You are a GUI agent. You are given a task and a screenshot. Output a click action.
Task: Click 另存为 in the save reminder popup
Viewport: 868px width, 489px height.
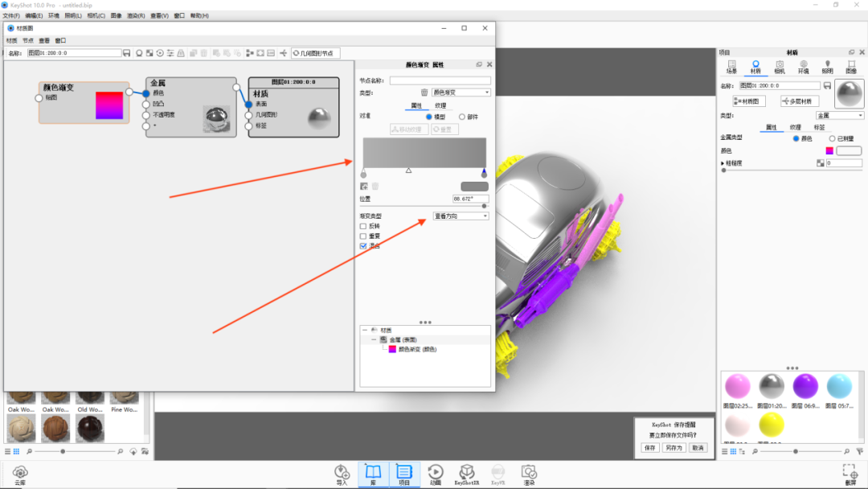coord(674,447)
